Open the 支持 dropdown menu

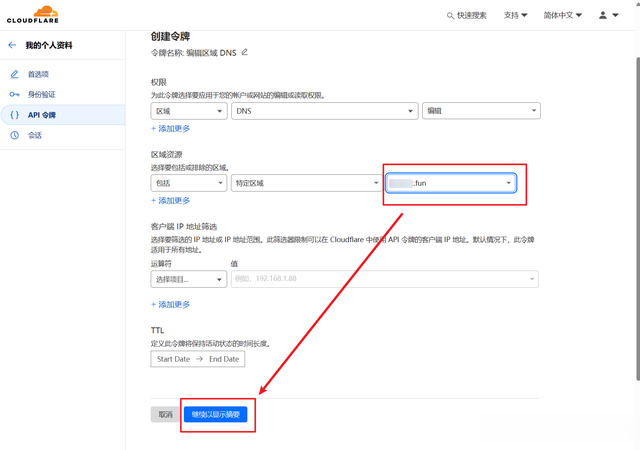(516, 15)
